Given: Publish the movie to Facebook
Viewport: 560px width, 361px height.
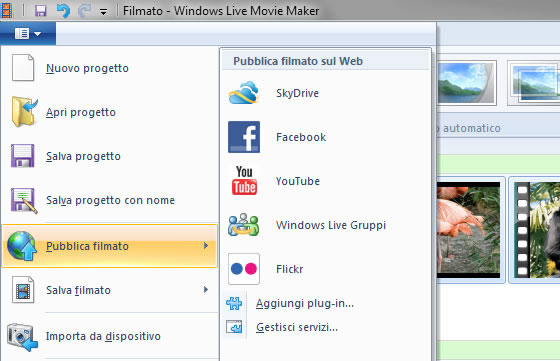Looking at the screenshot, I should click(x=326, y=137).
